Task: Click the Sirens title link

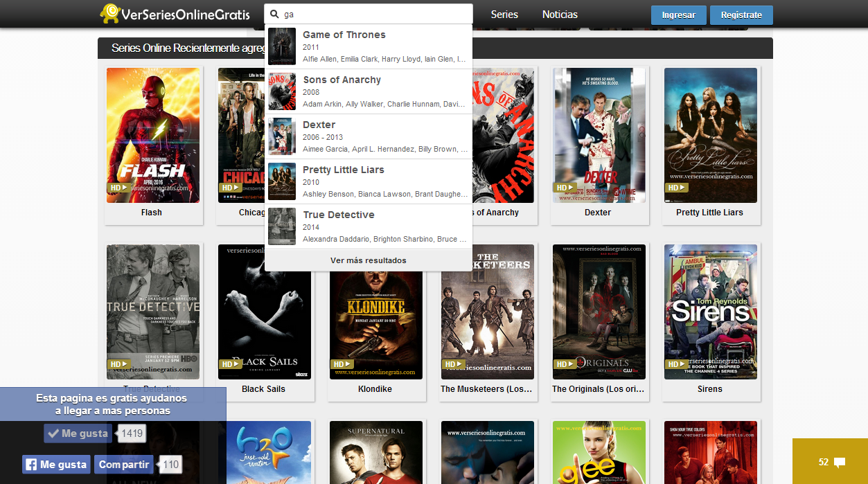Action: 709,389
